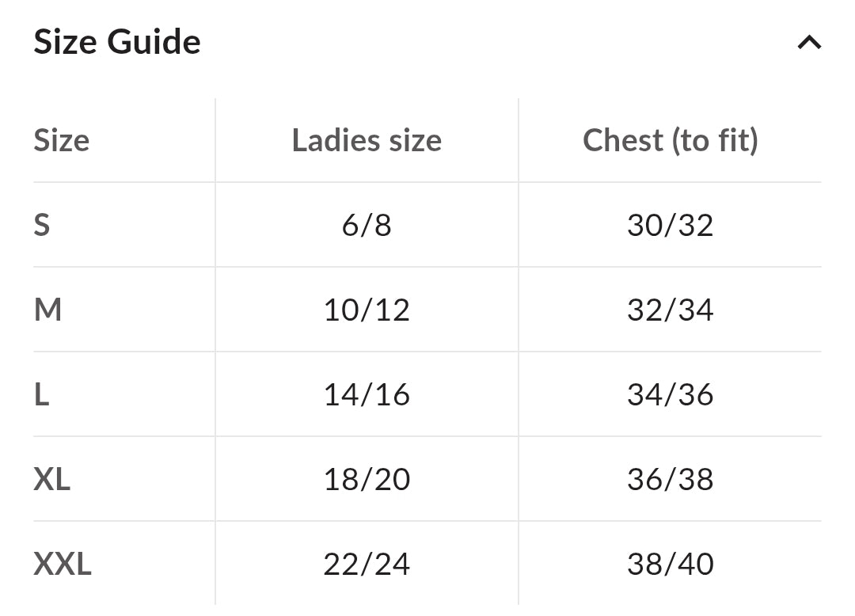Image resolution: width=855 pixels, height=616 pixels.
Task: Click the 32/34 chest measurement cell
Action: [671, 310]
